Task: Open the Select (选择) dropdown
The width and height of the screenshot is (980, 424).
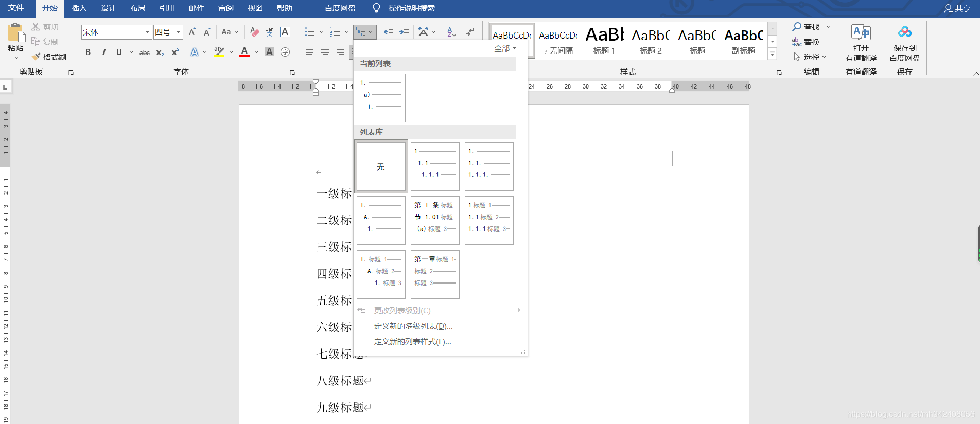Action: pos(810,57)
